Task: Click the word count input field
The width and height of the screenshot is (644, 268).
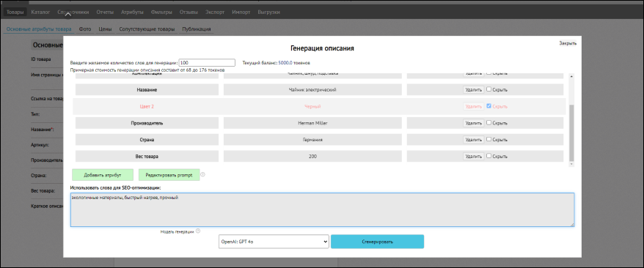Action: pos(207,63)
